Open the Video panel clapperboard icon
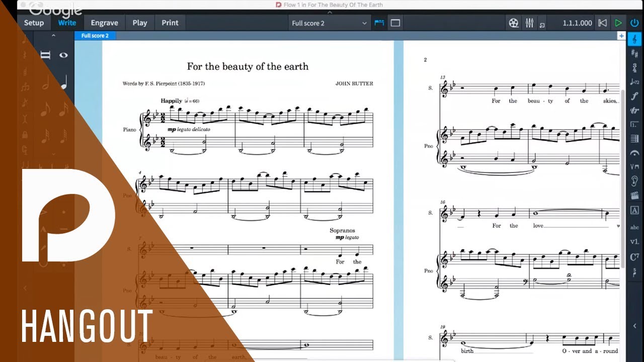 click(634, 196)
